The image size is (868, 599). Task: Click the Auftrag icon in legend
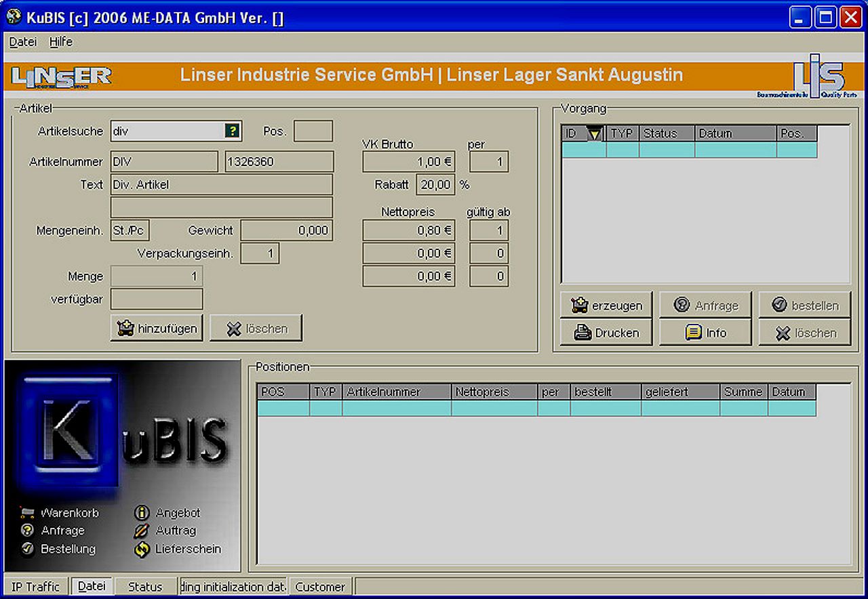click(x=142, y=531)
